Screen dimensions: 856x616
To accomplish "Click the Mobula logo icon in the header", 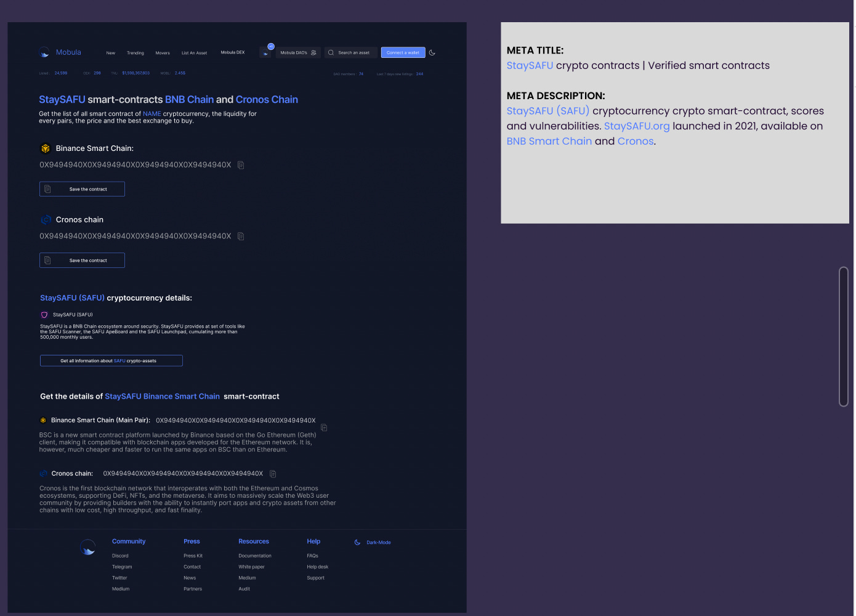I will (x=44, y=52).
